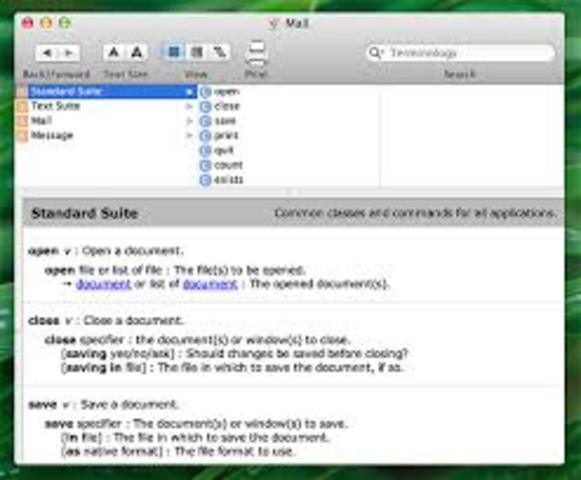Decrease text size with small A
Screen dimensions: 581x480
(x=114, y=53)
